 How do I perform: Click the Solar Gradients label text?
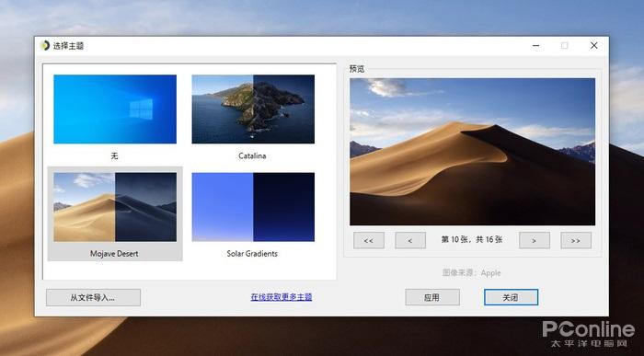click(x=252, y=253)
